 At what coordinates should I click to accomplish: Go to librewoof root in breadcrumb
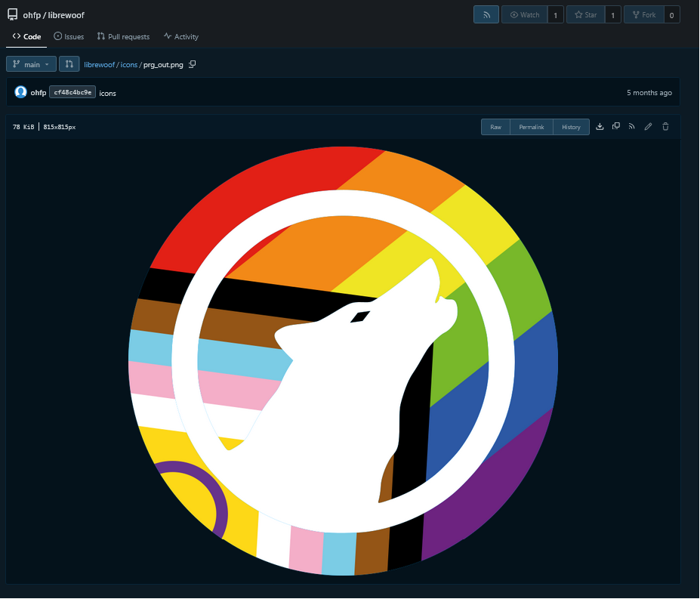coord(100,65)
